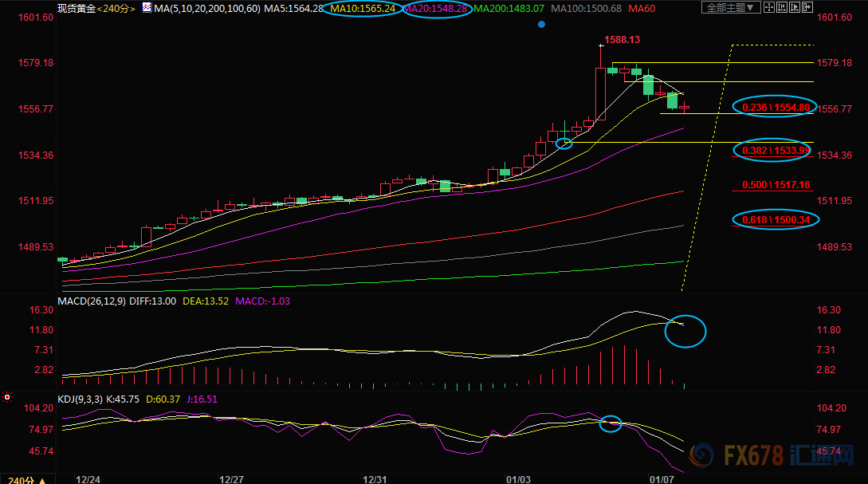Click the 01/03 date on time axis

coord(518,479)
